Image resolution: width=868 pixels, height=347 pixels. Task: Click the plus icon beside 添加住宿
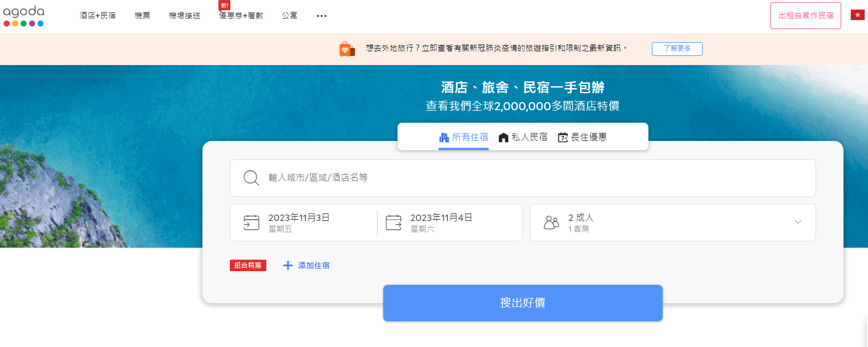tap(288, 265)
